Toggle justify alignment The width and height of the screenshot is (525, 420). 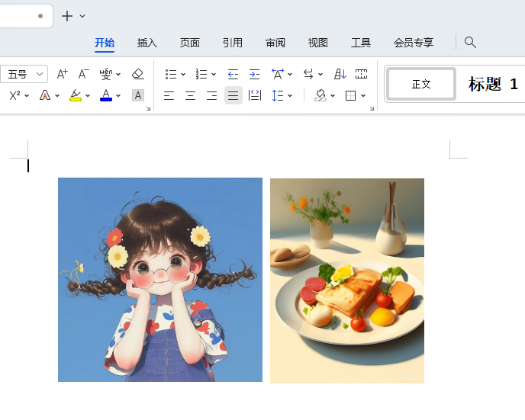point(233,95)
